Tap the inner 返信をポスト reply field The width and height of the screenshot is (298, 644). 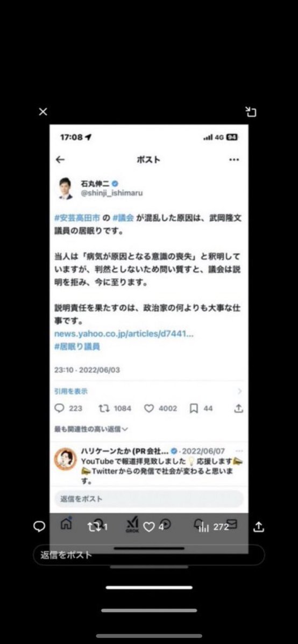pos(149,499)
